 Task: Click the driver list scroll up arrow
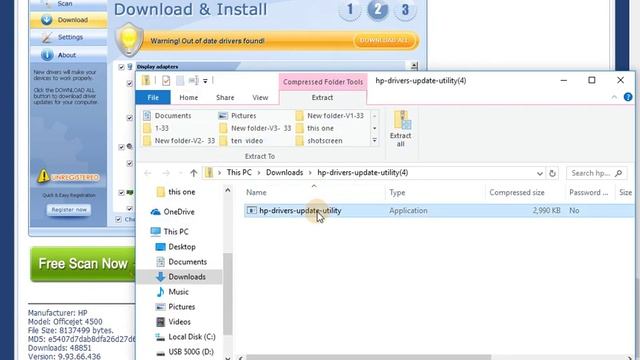click(x=414, y=66)
